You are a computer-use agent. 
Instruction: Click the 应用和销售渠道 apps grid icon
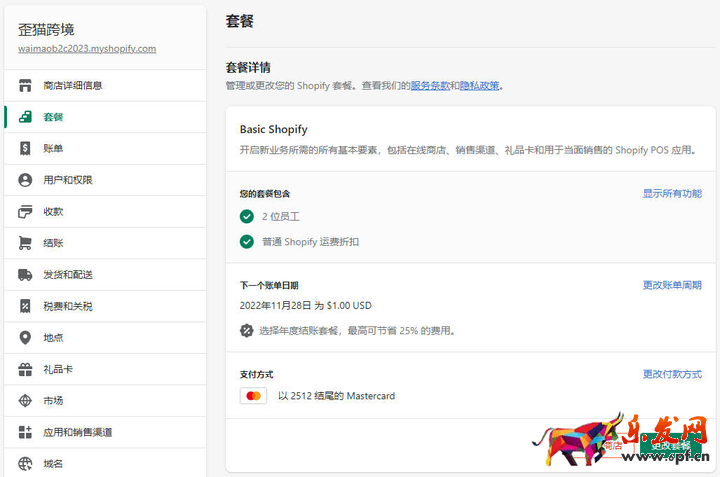pyautogui.click(x=25, y=432)
